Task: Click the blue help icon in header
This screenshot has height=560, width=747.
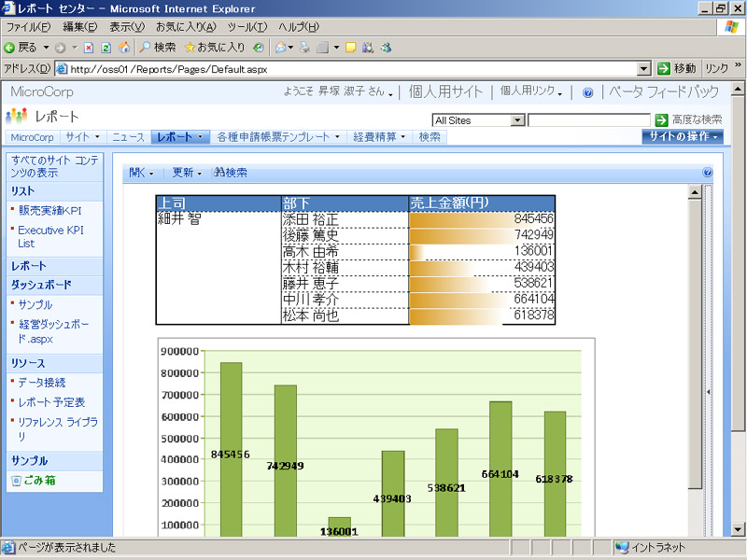Action: (588, 92)
